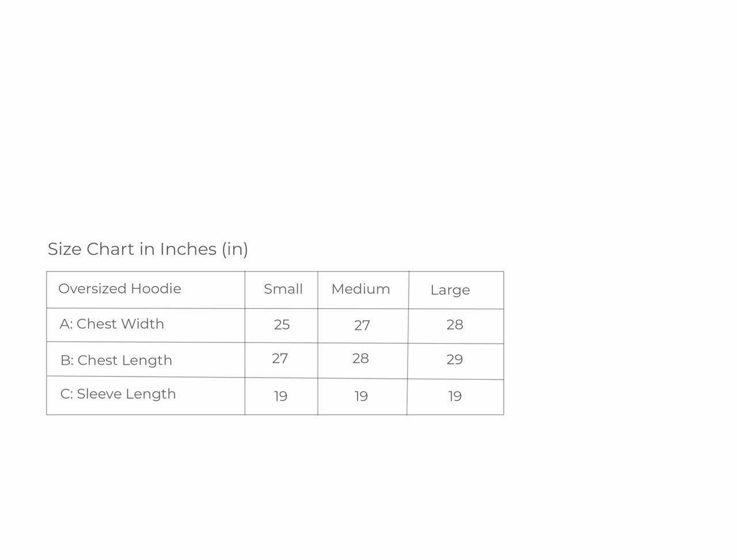Select the Medium column header
The height and width of the screenshot is (560, 737).
[363, 289]
